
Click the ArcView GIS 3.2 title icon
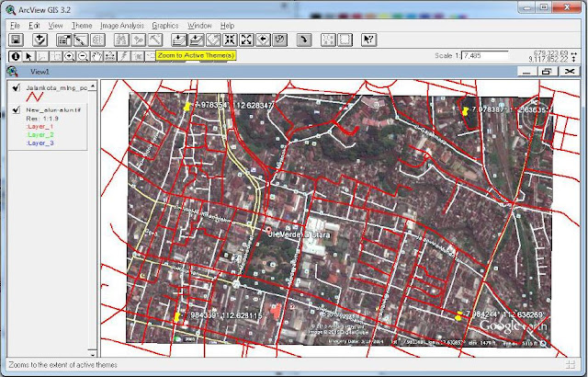coord(11,10)
